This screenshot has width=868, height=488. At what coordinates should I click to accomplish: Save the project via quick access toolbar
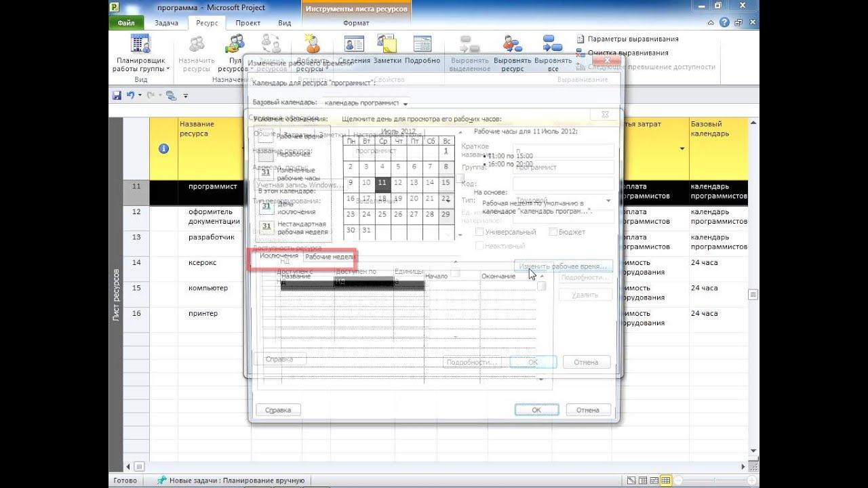coord(117,96)
